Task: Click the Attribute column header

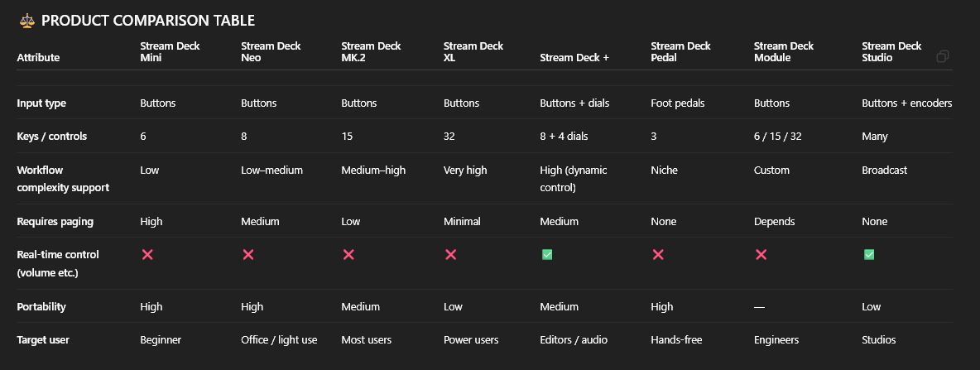Action: pos(38,58)
